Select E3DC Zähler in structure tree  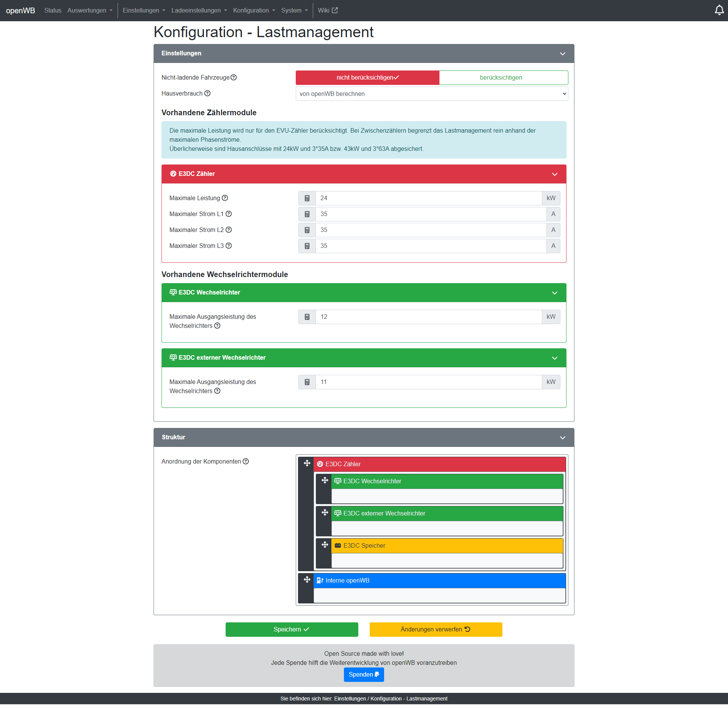click(439, 464)
